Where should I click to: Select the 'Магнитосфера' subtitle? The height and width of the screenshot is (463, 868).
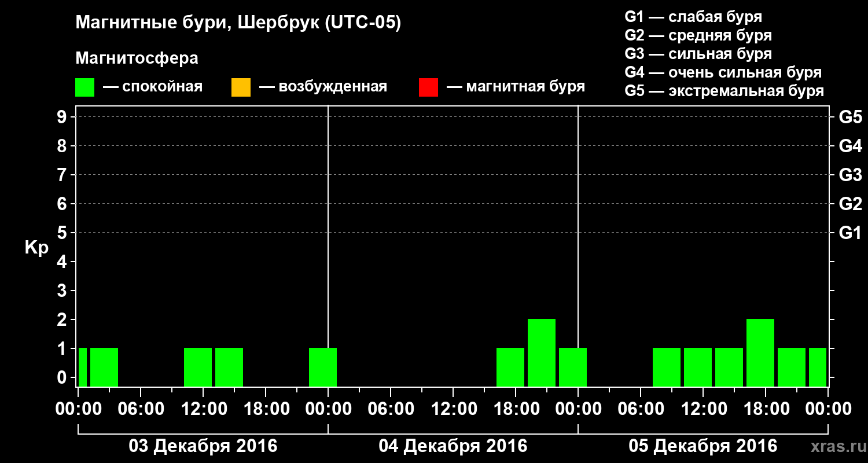click(x=137, y=58)
